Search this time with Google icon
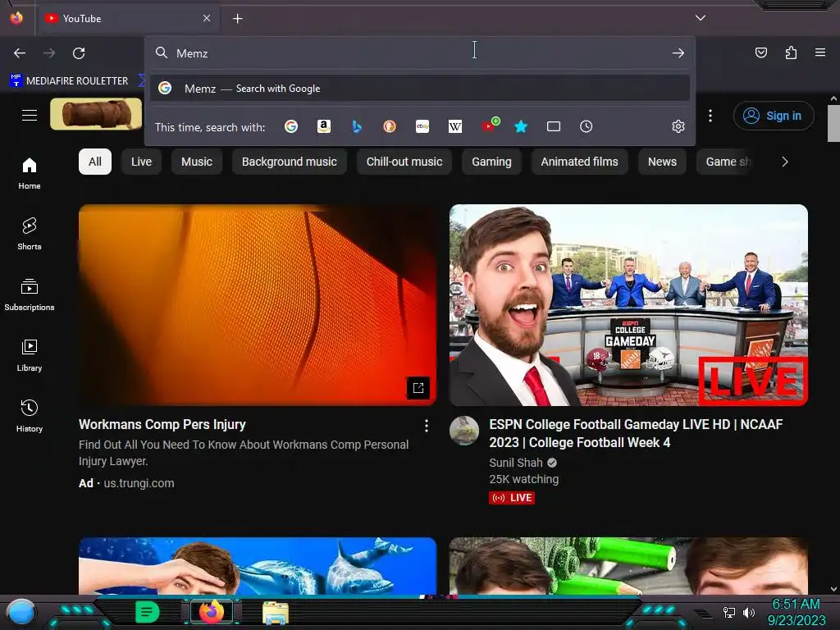This screenshot has width=840, height=630. tap(291, 126)
